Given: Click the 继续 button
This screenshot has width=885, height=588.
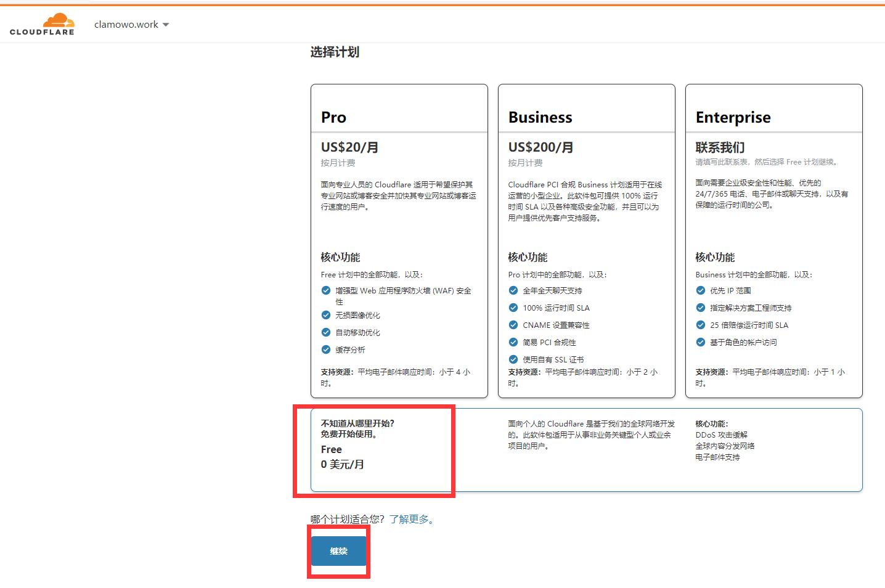Looking at the screenshot, I should [x=338, y=551].
